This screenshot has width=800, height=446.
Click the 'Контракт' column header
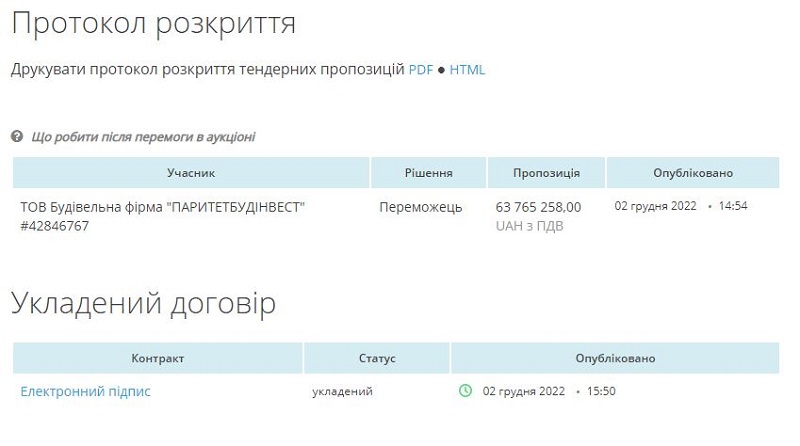pos(158,358)
